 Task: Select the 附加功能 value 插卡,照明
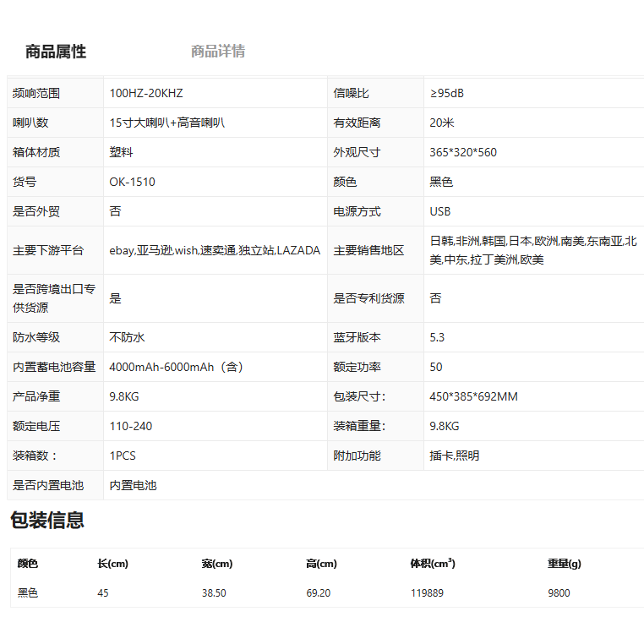455,456
